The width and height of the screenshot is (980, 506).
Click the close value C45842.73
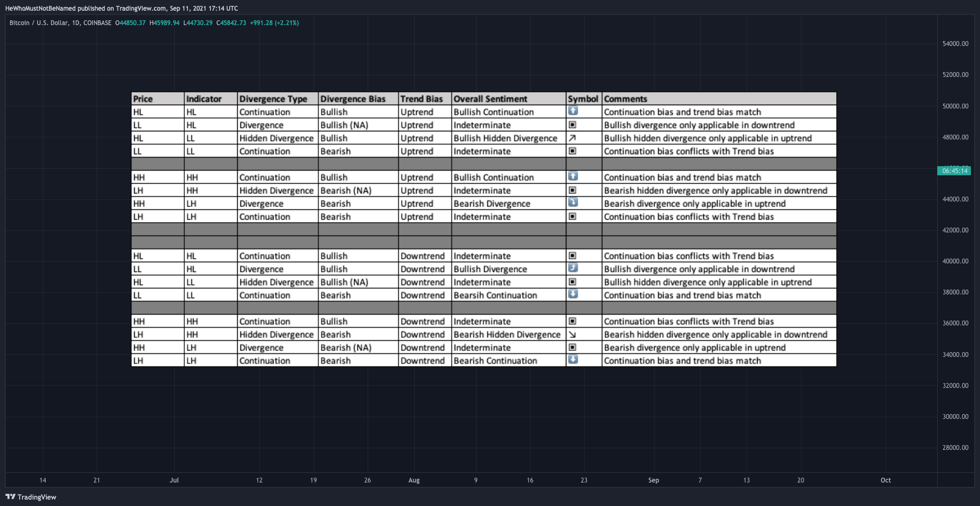pos(231,23)
